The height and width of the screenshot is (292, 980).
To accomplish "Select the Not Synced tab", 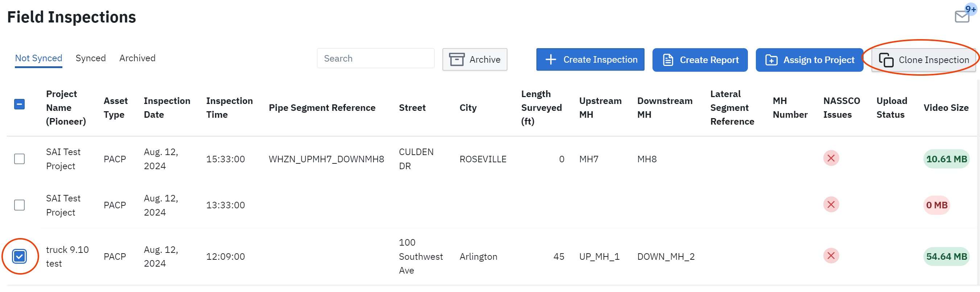I will tap(38, 58).
